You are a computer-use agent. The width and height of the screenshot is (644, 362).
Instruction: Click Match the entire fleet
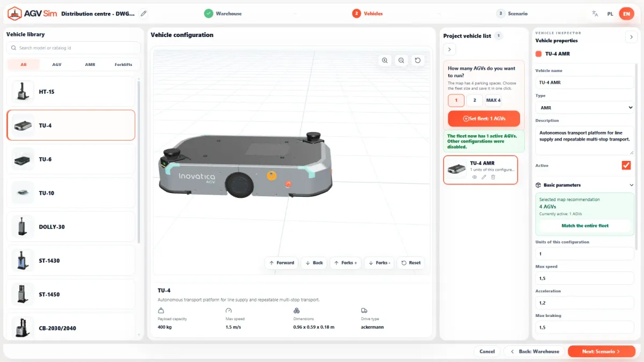tap(585, 226)
